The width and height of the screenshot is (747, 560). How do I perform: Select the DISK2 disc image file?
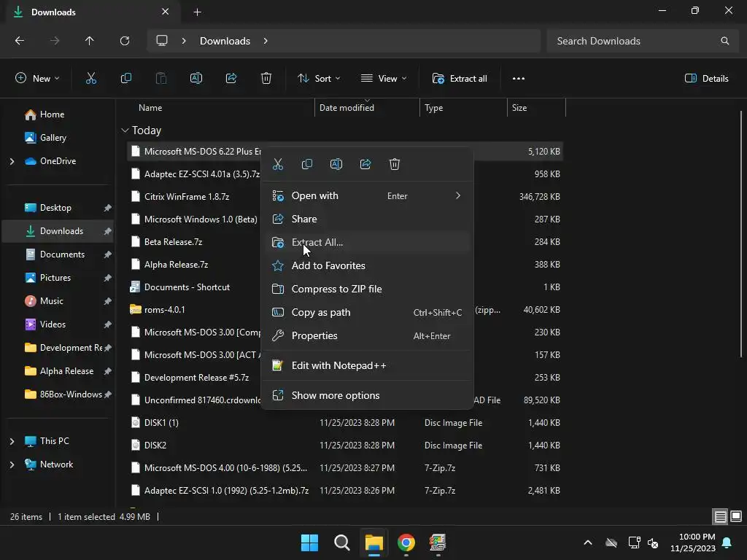click(x=345, y=446)
